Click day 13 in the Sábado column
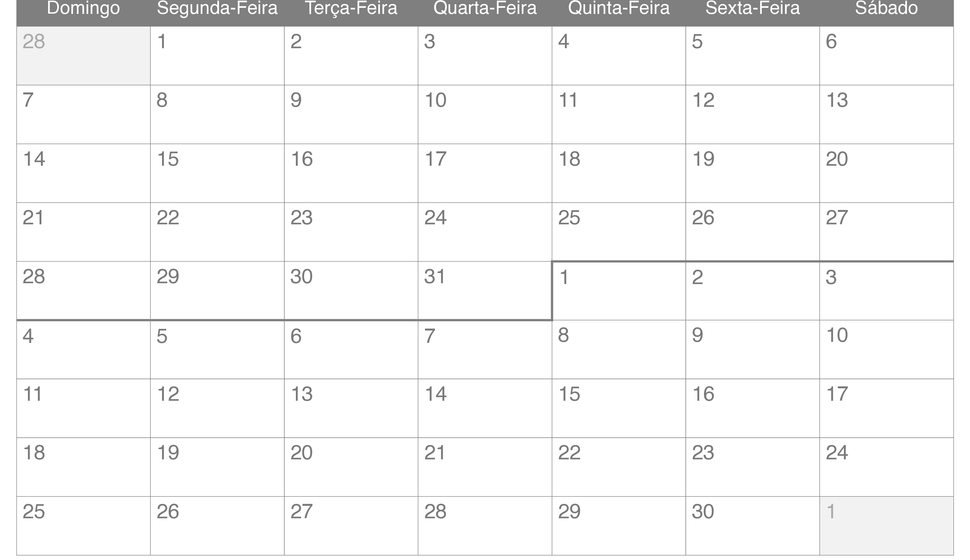Screen dimensions: 970x560 click(886, 114)
